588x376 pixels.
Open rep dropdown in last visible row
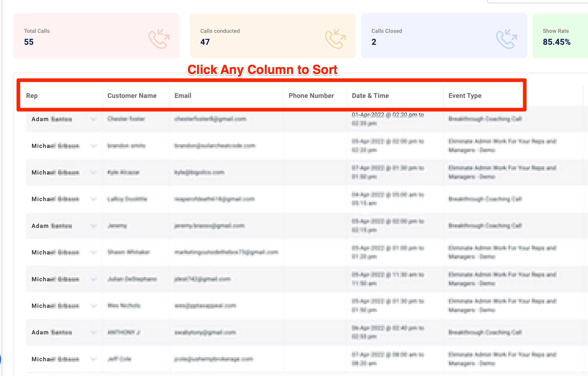[94, 359]
